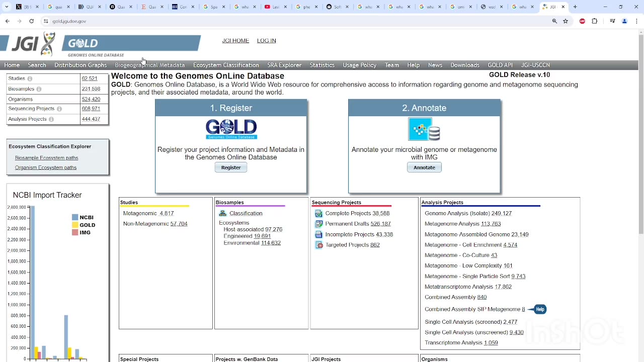Click info icon next to Studies
Viewport: 644px width, 362px height.
[30, 79]
